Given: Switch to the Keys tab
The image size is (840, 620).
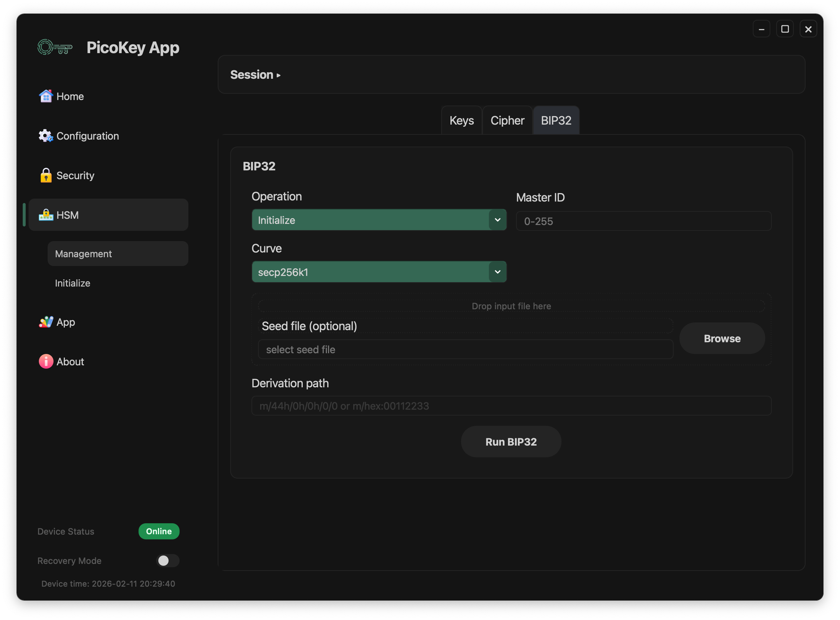Looking at the screenshot, I should click(461, 121).
